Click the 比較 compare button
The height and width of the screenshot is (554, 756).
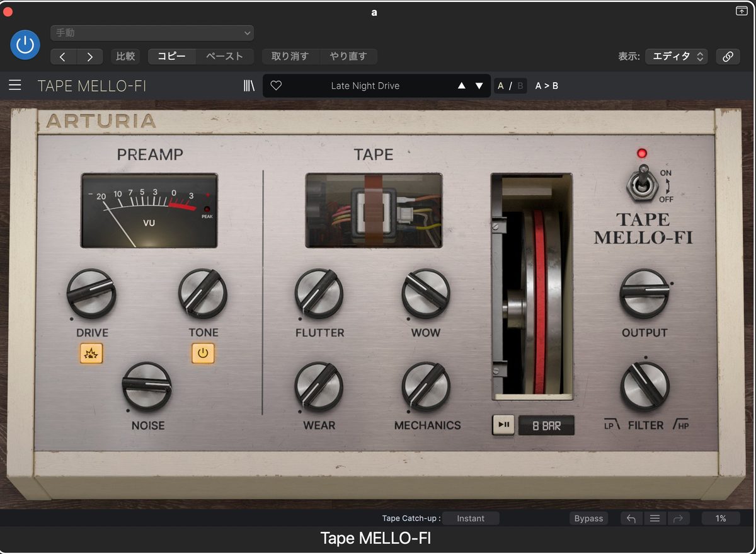tap(125, 56)
